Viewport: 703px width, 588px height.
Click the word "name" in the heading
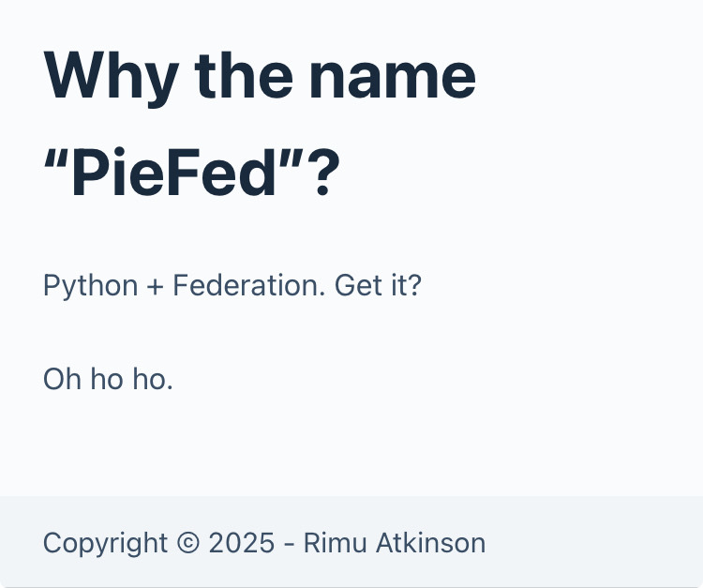point(393,75)
